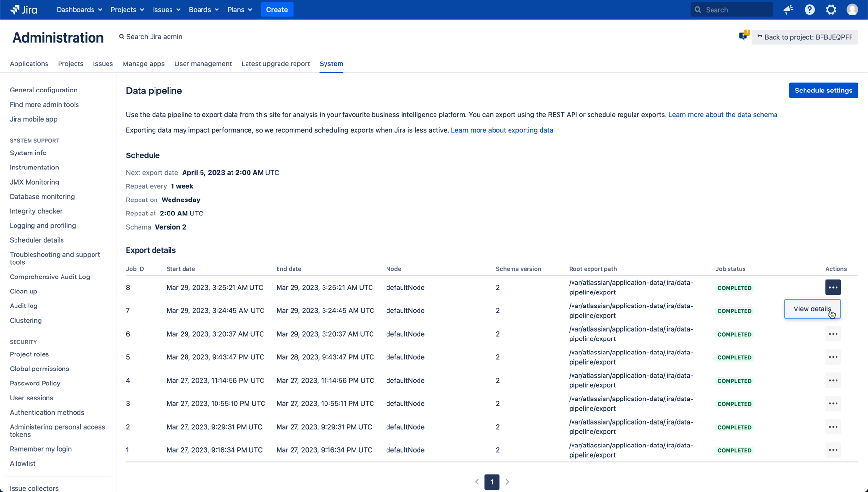The width and height of the screenshot is (868, 492).
Task: Open the Plans dropdown menu
Action: [x=239, y=10]
